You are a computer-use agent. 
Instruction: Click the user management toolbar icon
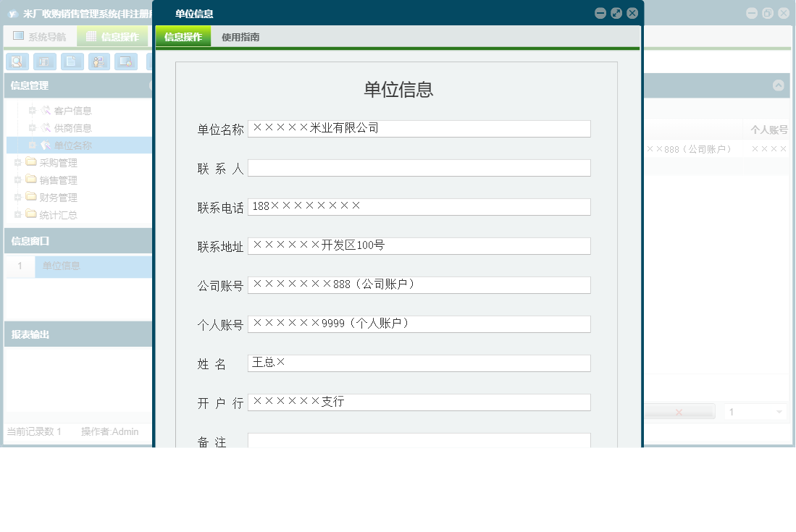pos(99,62)
